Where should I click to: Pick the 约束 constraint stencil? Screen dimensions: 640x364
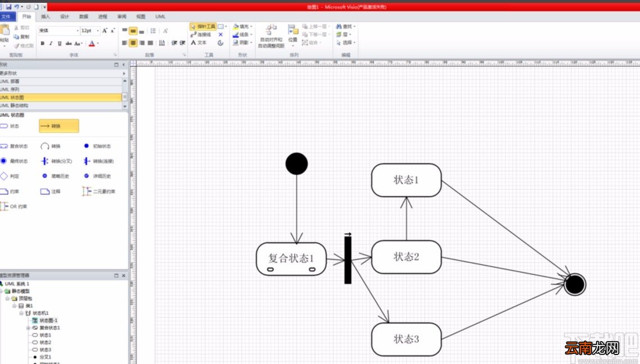tap(10, 191)
